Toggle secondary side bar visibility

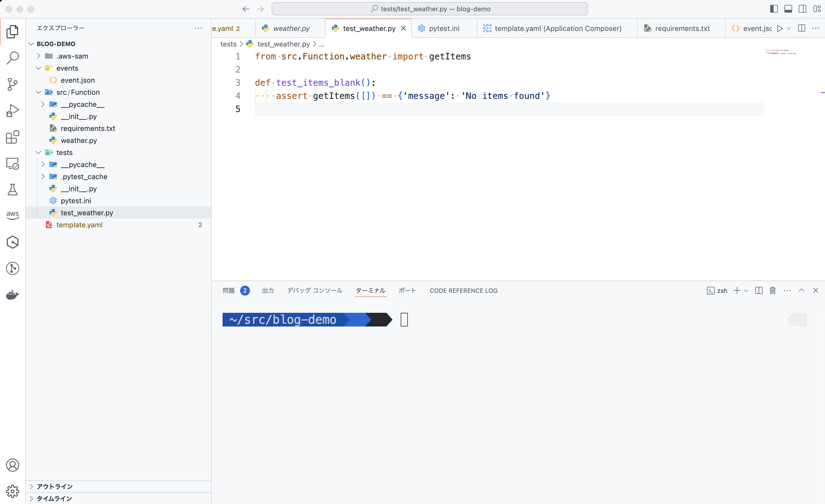click(x=803, y=9)
